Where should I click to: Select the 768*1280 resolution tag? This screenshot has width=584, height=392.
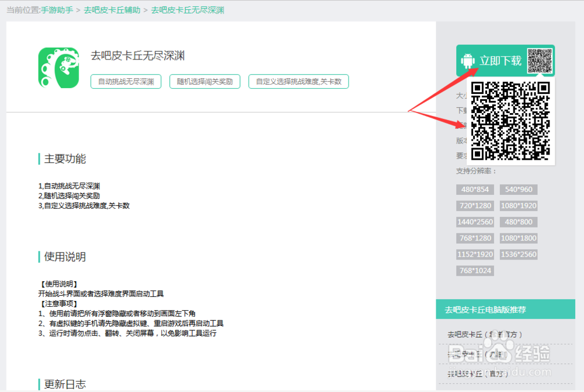point(475,238)
